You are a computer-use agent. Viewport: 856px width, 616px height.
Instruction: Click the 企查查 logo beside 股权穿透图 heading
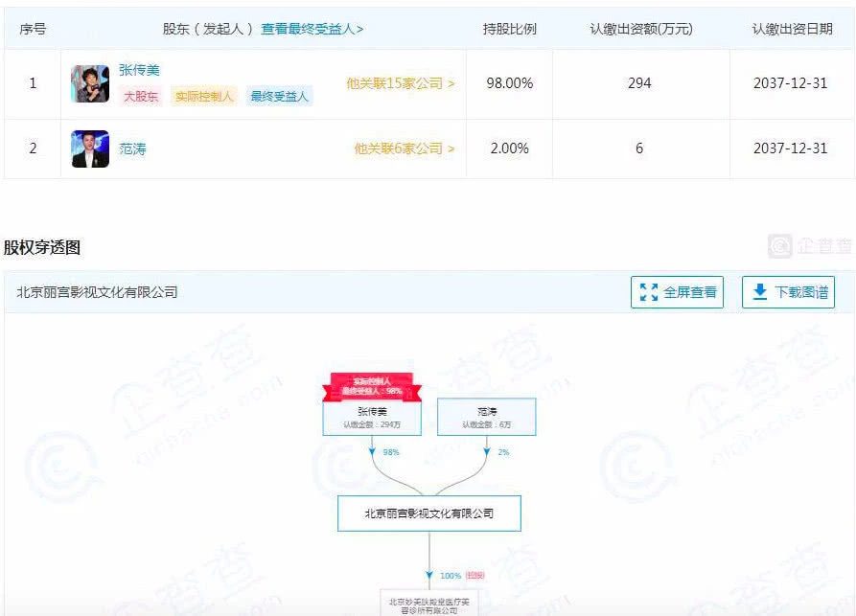[810, 246]
